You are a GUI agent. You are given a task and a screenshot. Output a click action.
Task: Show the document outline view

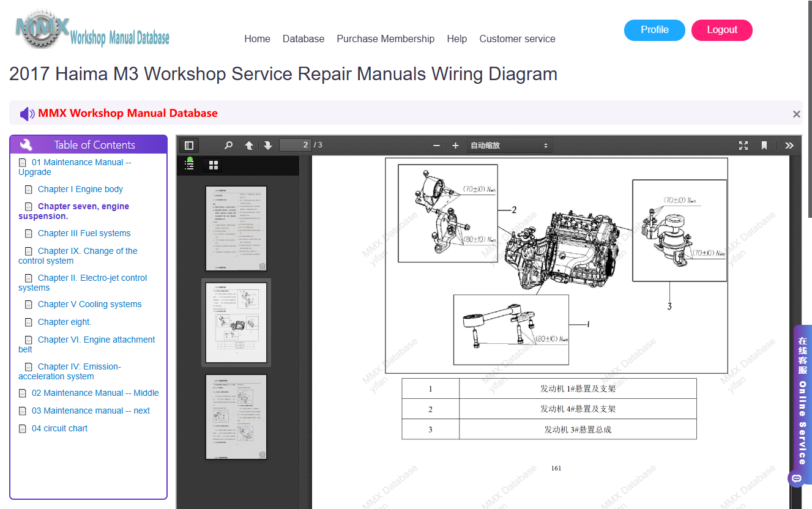point(190,165)
